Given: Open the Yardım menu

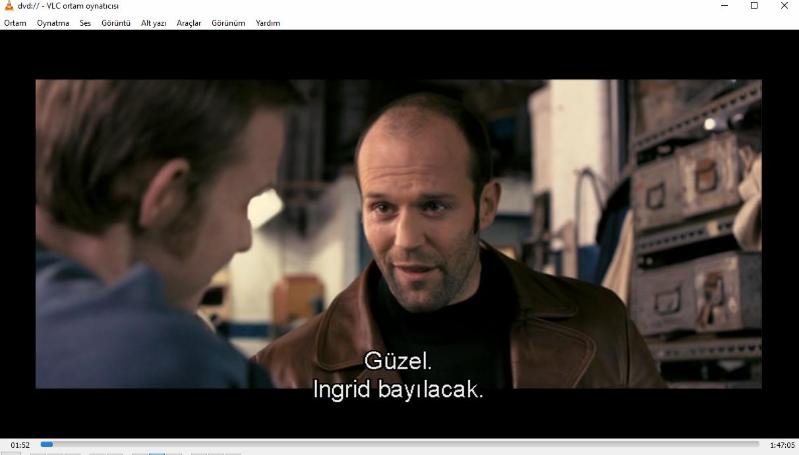Looking at the screenshot, I should pyautogui.click(x=268, y=23).
